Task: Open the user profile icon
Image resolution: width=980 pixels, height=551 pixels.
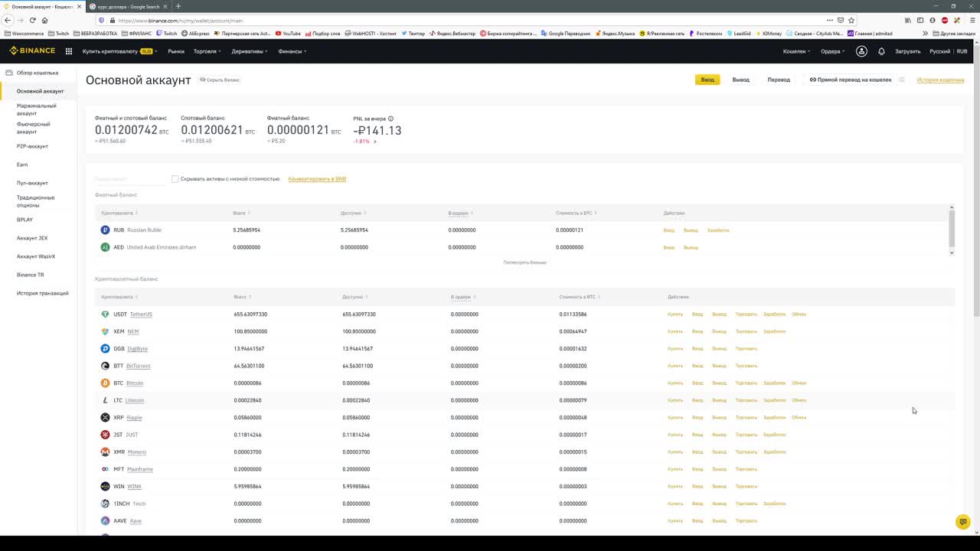Action: pos(861,51)
